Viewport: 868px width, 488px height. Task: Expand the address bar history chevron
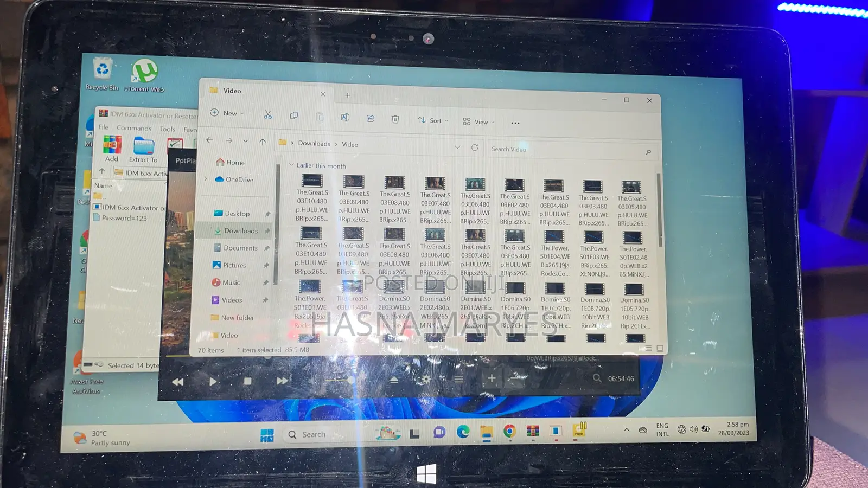457,147
